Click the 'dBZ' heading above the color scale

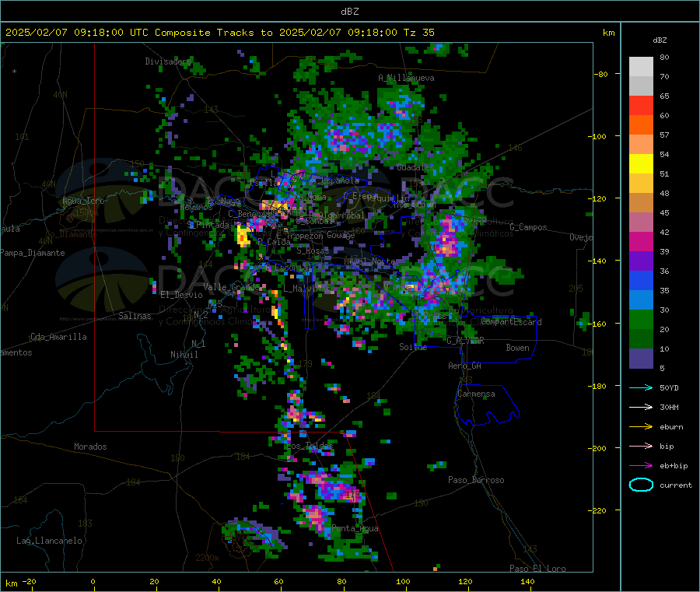click(660, 40)
